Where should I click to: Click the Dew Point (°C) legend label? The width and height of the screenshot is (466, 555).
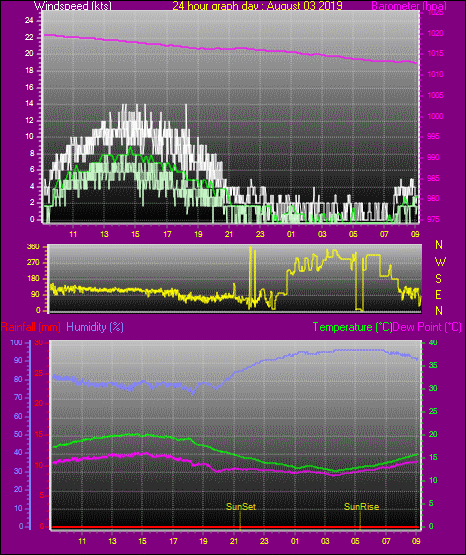pyautogui.click(x=427, y=327)
